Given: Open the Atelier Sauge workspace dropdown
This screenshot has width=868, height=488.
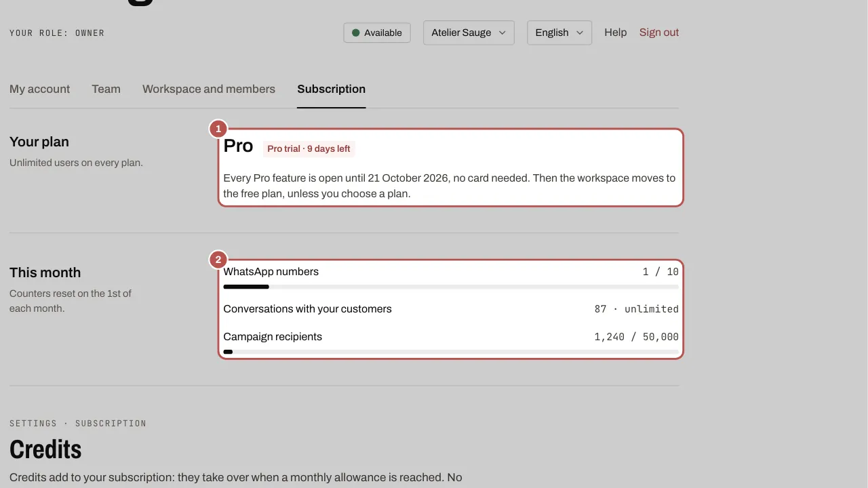Looking at the screenshot, I should [469, 33].
